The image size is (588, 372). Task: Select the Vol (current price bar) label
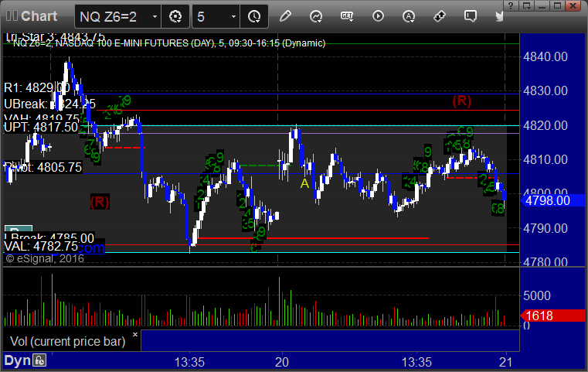[67, 341]
